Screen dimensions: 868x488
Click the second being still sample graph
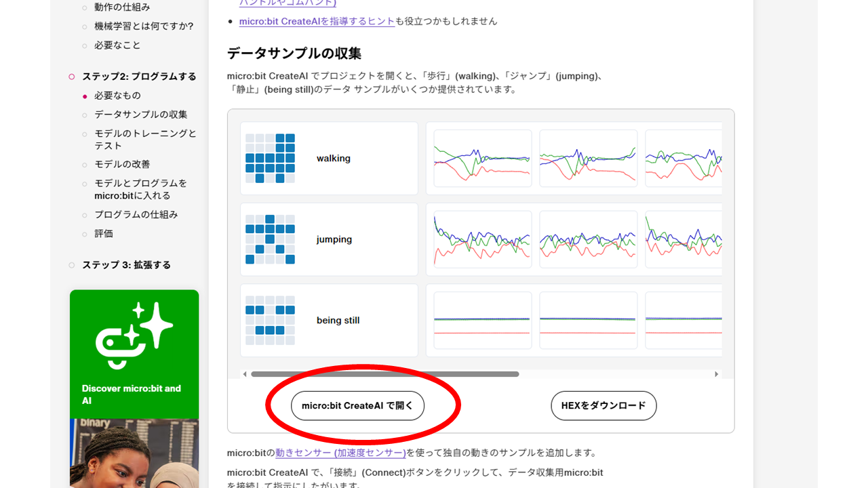coord(589,320)
